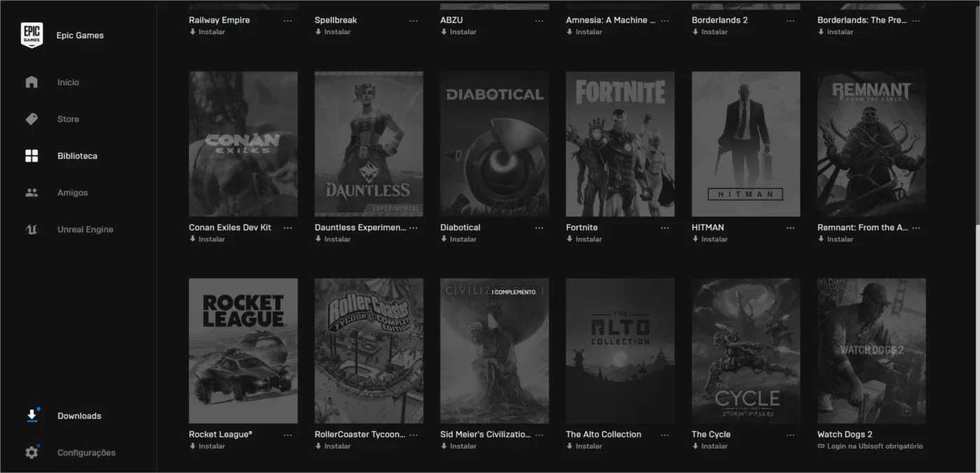This screenshot has height=473, width=980.
Task: Click the Unreal Engine logo icon
Action: click(31, 230)
